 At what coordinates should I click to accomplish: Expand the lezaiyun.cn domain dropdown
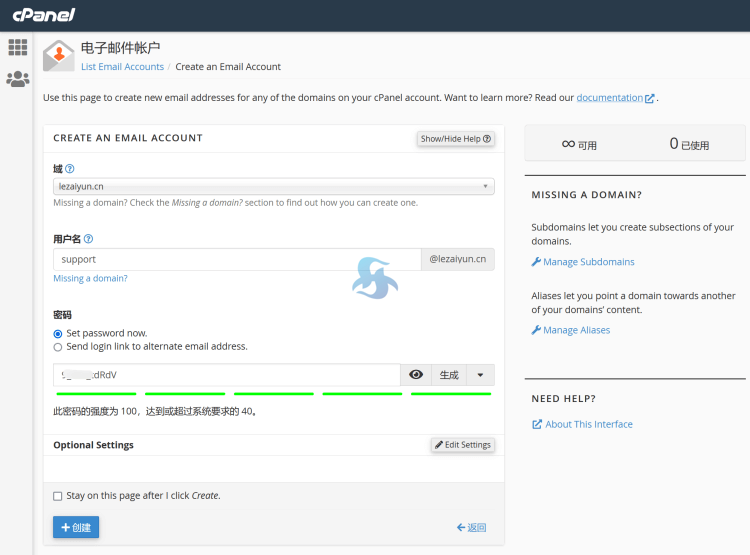click(x=273, y=186)
